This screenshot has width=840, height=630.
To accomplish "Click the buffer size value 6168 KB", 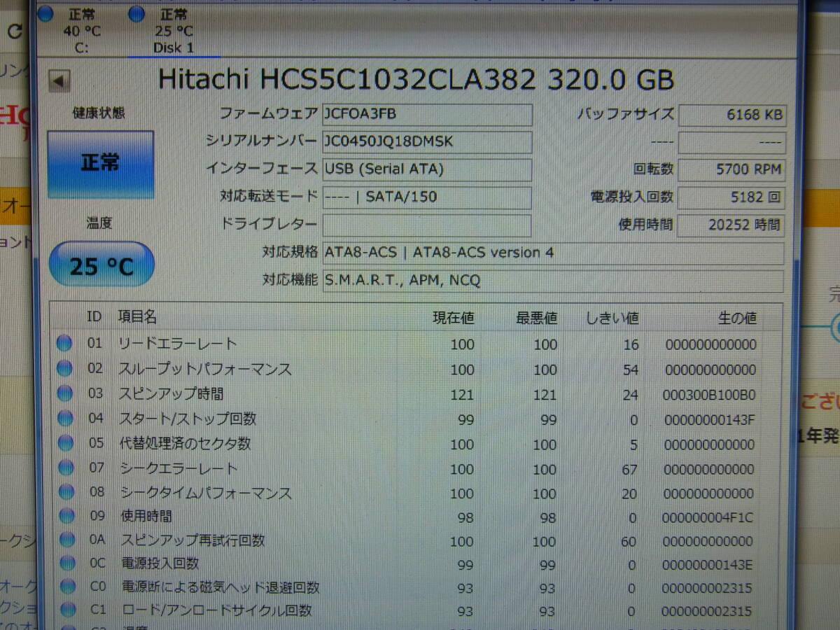I will [x=732, y=115].
